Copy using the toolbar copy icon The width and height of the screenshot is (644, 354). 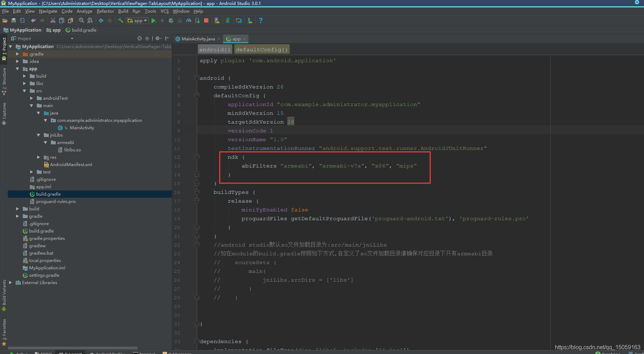point(62,21)
